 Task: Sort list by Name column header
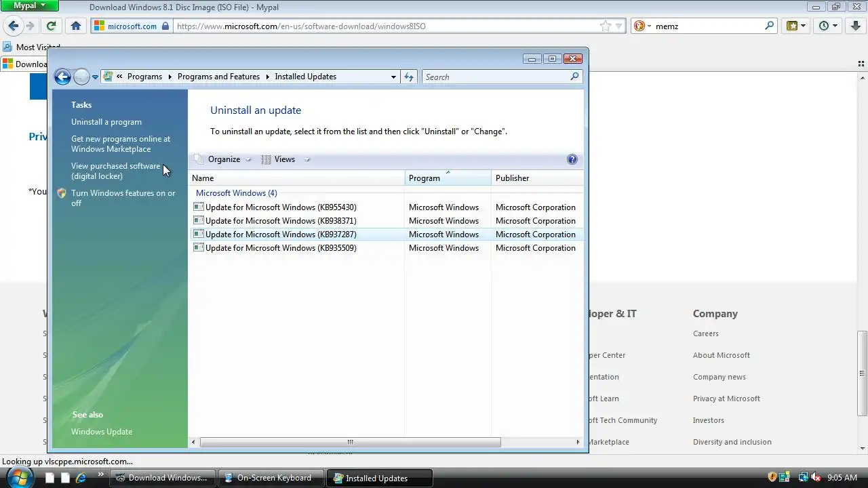[x=296, y=178]
